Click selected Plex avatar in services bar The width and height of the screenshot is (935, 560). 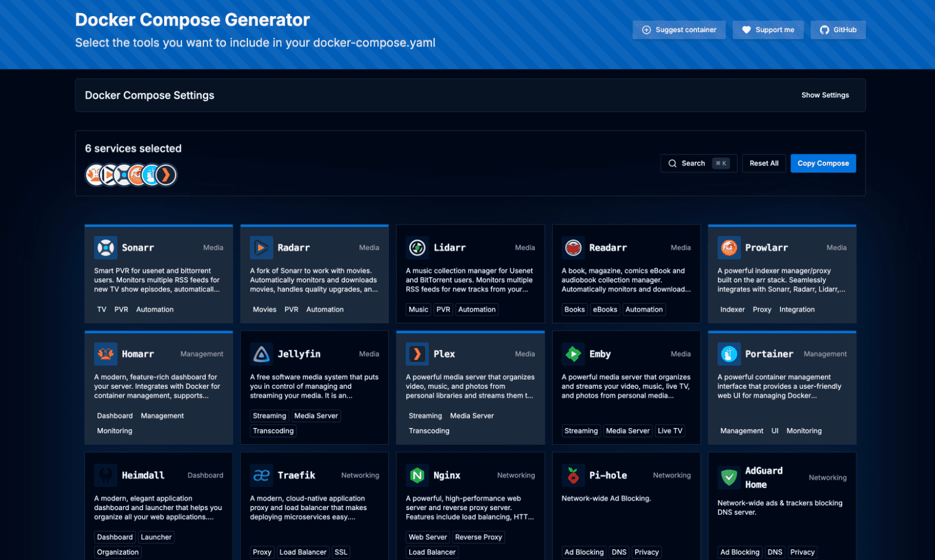(x=166, y=175)
